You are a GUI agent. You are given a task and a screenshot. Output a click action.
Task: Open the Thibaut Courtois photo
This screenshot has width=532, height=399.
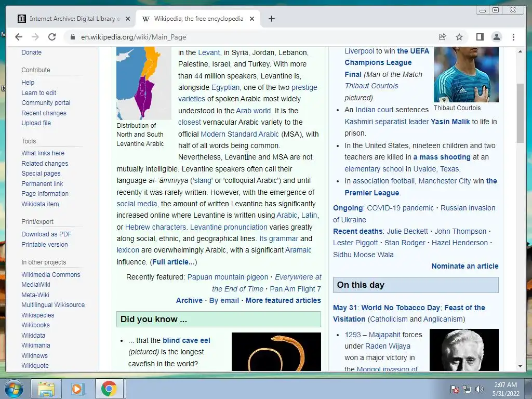(x=466, y=74)
